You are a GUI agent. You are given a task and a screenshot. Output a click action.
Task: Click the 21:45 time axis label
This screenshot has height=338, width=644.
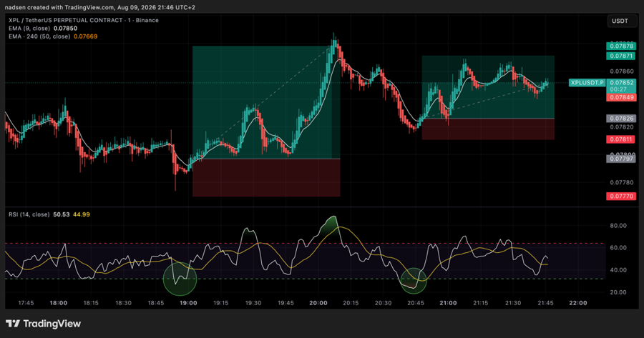[x=545, y=303]
